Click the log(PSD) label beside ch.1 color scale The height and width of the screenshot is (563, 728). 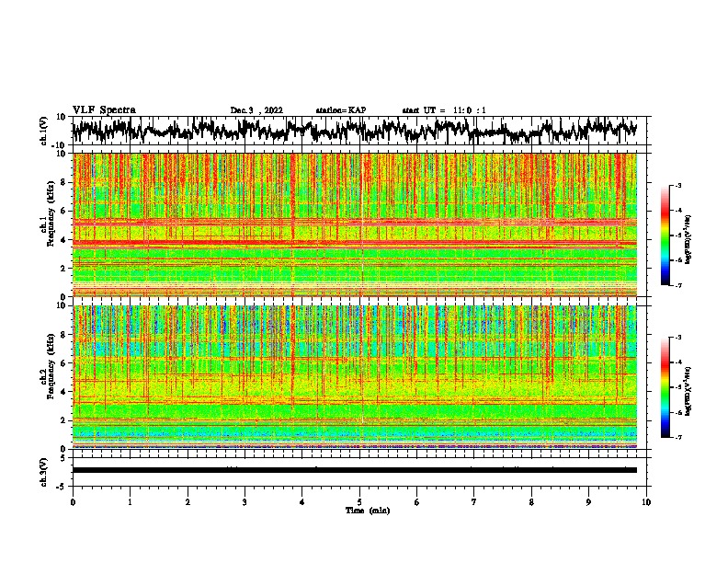coord(688,239)
